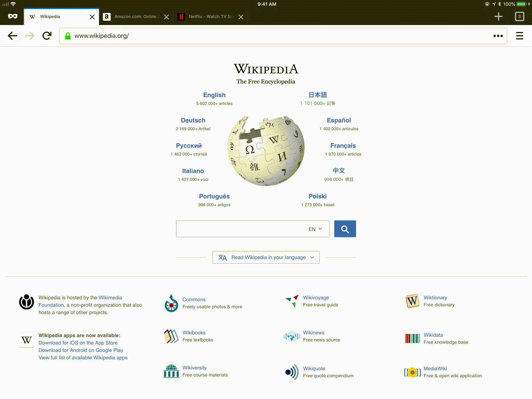Click the Commons logo icon

tap(171, 303)
